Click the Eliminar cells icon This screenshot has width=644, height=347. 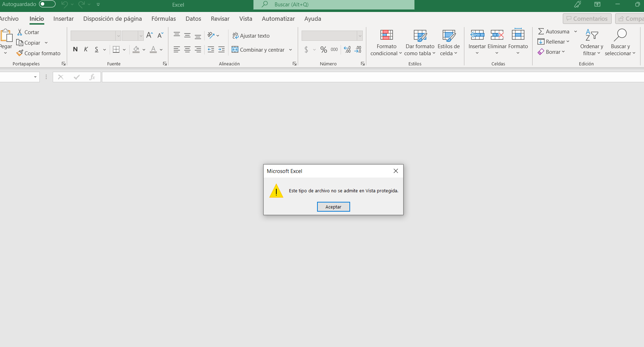(x=497, y=34)
